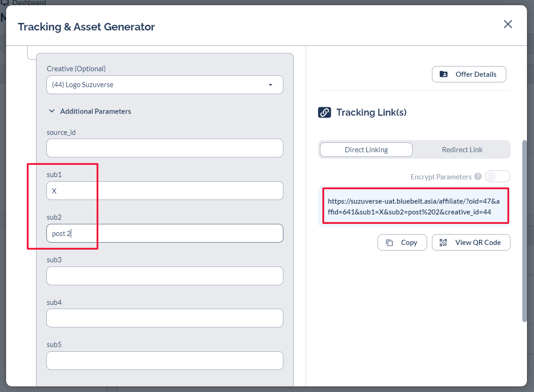Click the generated tracking URL text
This screenshot has width=534, height=392.
pyautogui.click(x=414, y=206)
